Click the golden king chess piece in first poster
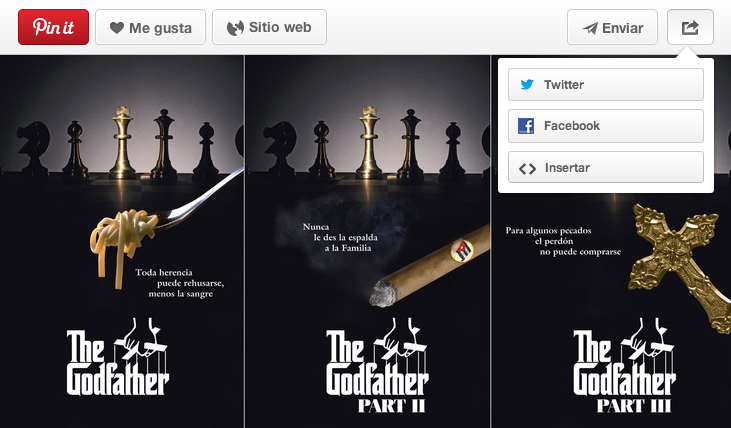This screenshot has height=428, width=731. click(x=122, y=143)
